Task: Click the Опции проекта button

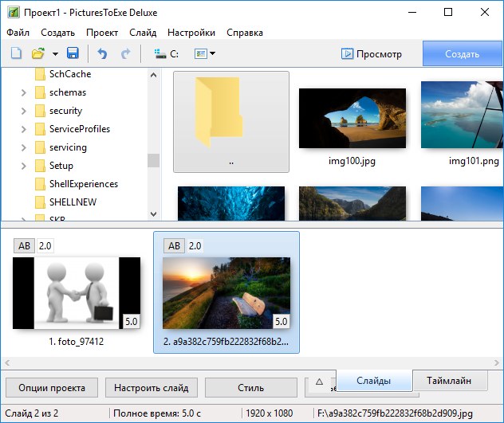Action: 52,388
